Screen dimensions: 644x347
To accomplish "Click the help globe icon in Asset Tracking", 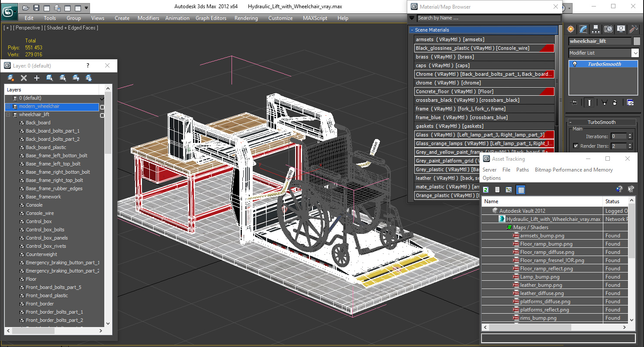I will click(619, 189).
